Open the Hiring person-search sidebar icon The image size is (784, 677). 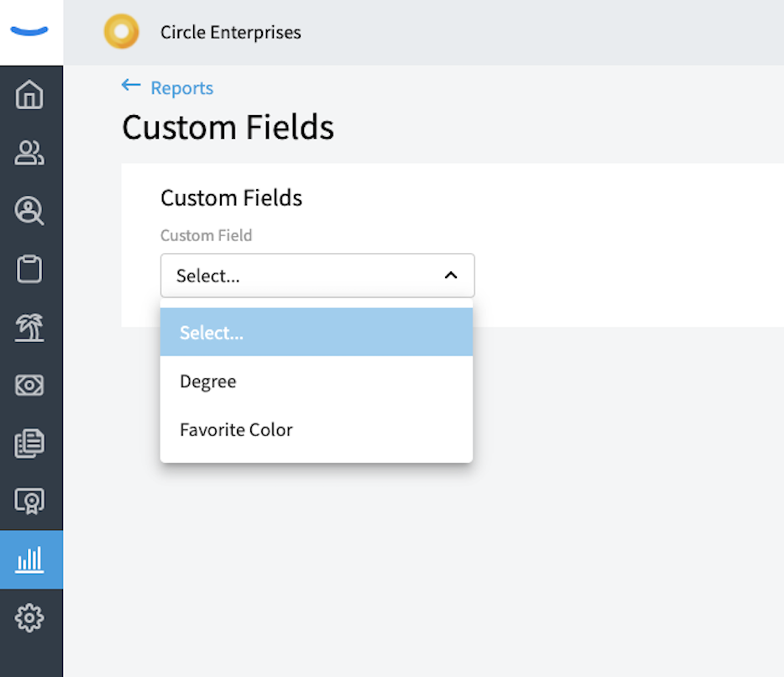tap(30, 211)
